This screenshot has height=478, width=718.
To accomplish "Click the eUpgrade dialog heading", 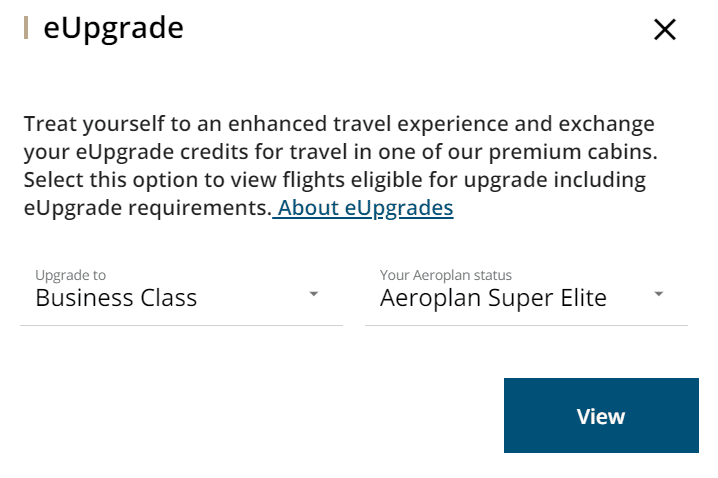I will [x=113, y=28].
